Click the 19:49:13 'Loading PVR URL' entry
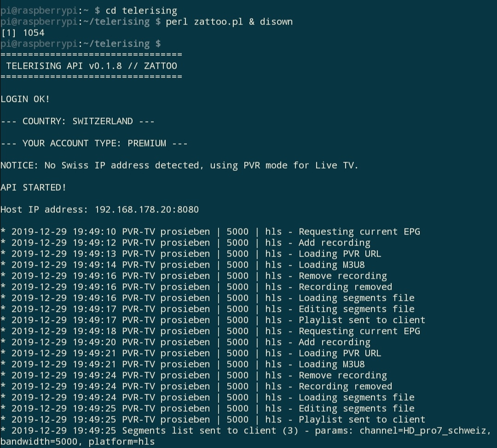 click(x=191, y=254)
